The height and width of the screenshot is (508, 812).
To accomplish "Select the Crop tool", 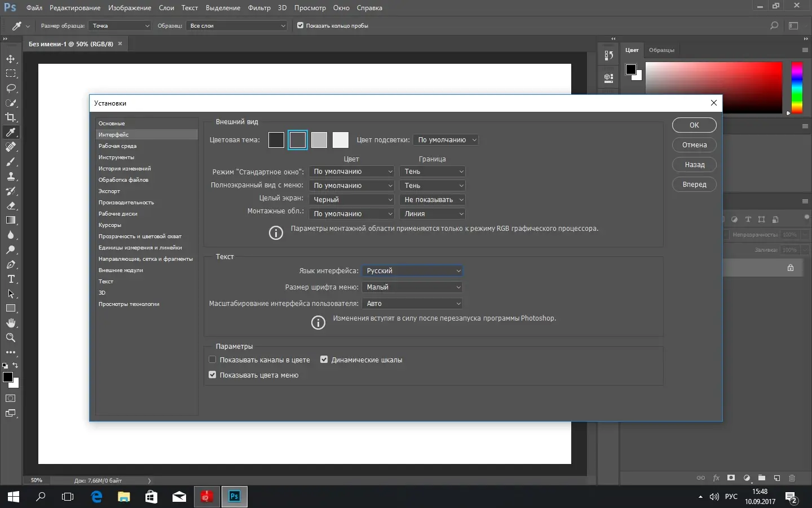I will coord(11,117).
